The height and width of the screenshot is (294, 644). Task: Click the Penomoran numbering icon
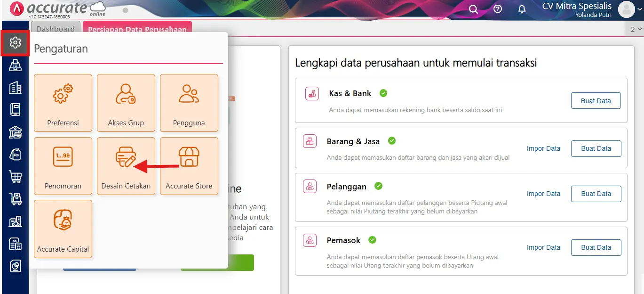63,166
